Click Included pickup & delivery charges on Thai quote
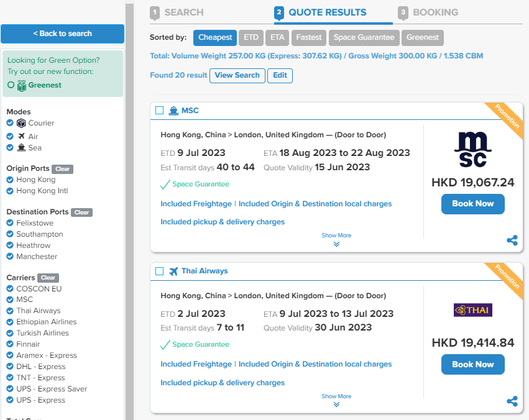This screenshot has height=420, width=529. 223,383
